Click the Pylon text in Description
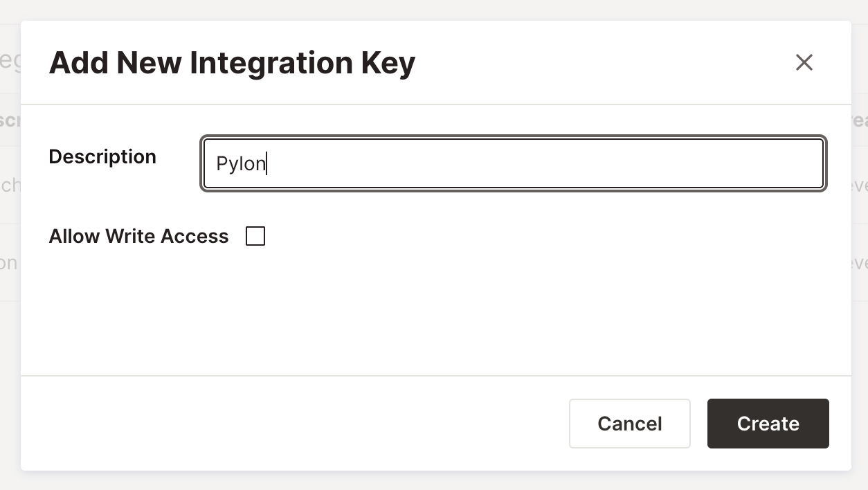 [x=241, y=164]
